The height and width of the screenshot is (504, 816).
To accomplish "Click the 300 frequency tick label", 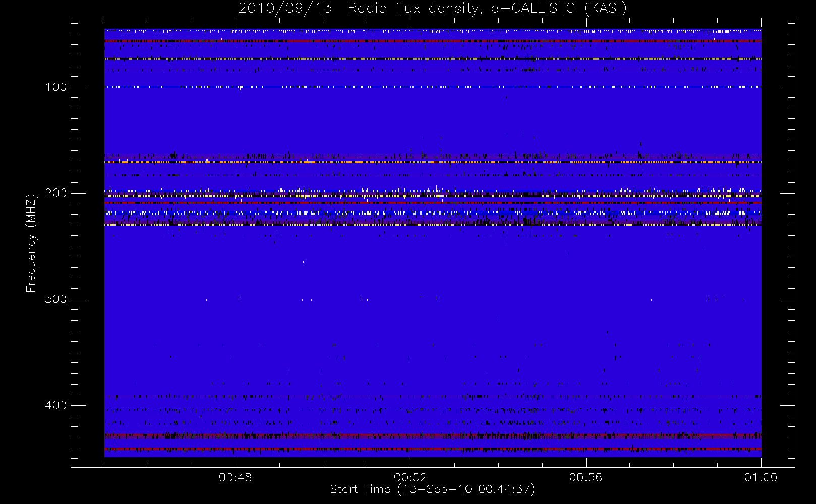I will (x=56, y=299).
